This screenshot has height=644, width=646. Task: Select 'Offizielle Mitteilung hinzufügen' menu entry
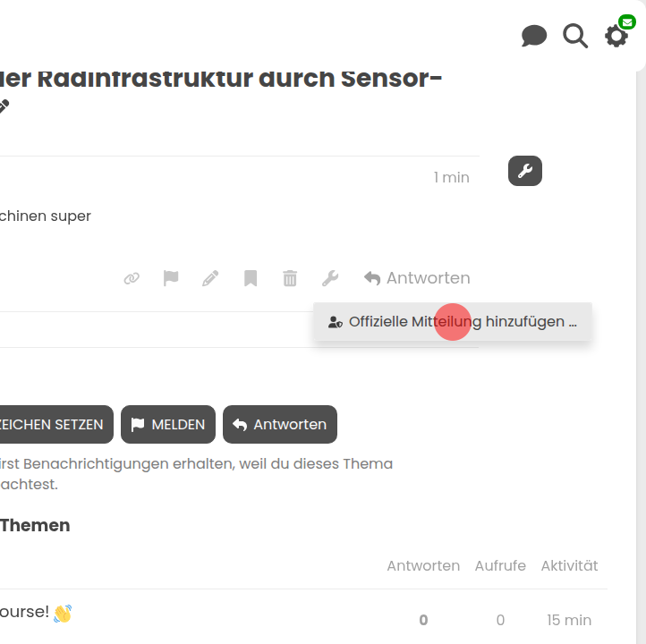coord(453,322)
